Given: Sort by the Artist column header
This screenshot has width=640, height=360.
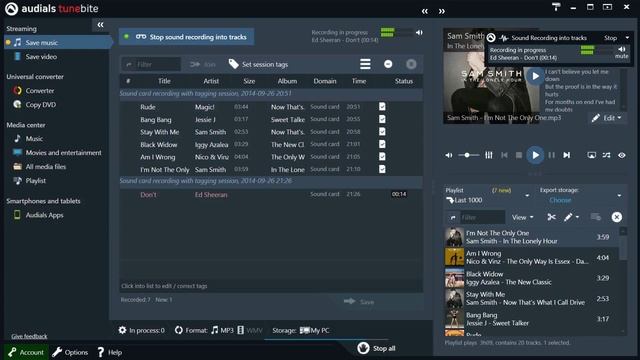Looking at the screenshot, I should click(x=211, y=81).
